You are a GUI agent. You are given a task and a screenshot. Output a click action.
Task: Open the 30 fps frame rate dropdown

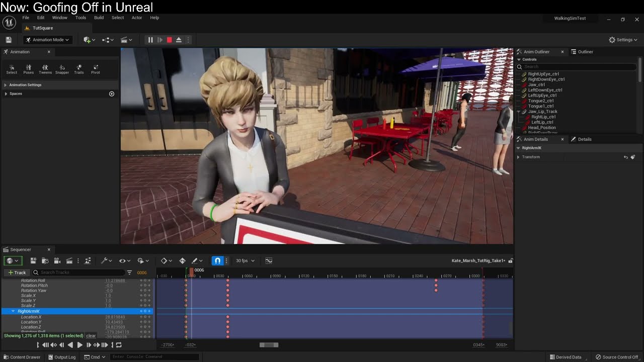point(246,260)
